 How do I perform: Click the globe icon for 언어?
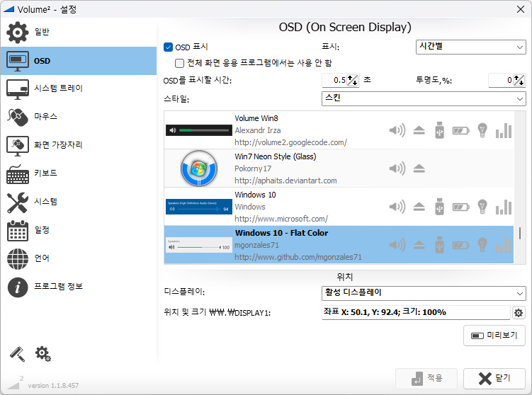point(17,259)
